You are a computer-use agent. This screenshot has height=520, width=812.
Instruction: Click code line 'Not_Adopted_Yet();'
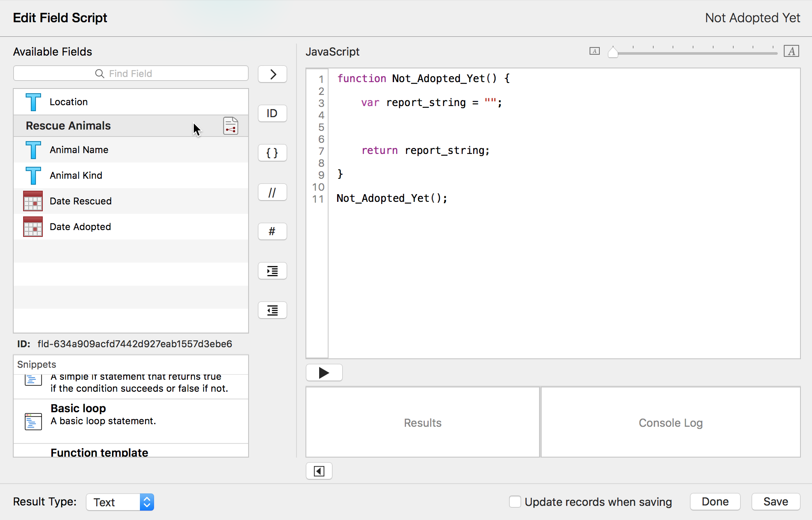click(392, 198)
